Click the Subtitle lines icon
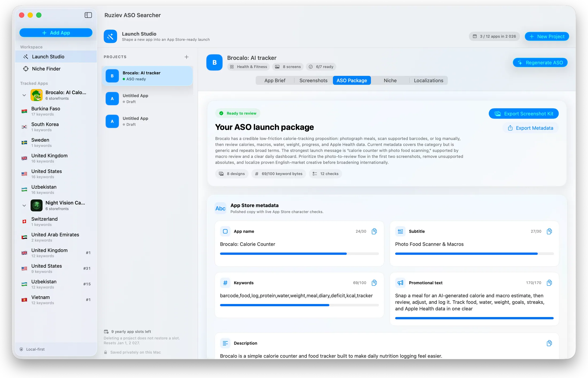Viewport: 588px width, 378px height. pos(400,231)
